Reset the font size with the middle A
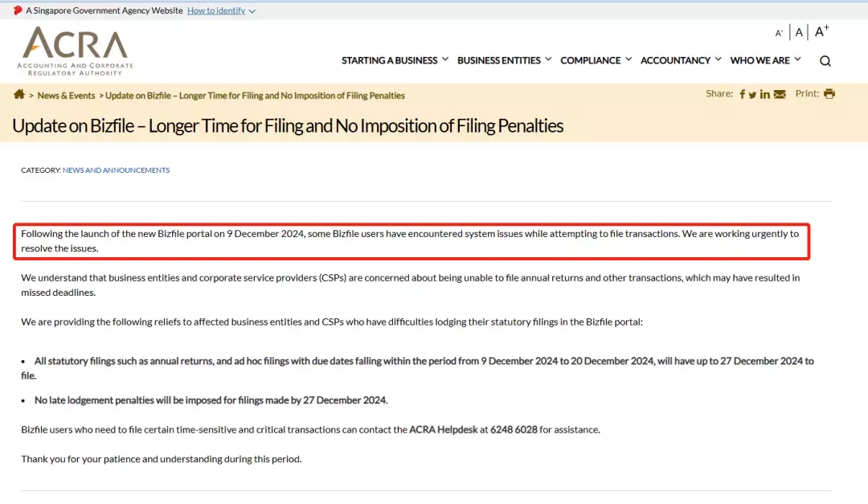The image size is (868, 504). point(799,33)
